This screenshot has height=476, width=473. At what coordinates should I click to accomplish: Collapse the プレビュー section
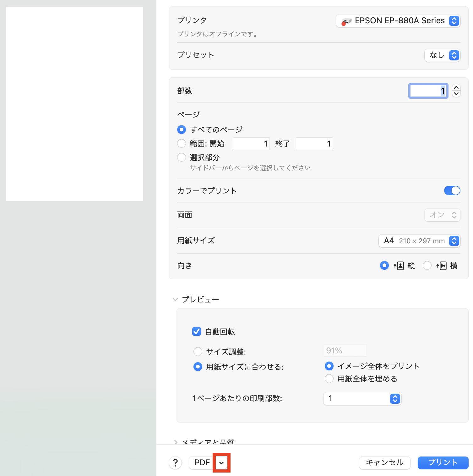(x=175, y=300)
